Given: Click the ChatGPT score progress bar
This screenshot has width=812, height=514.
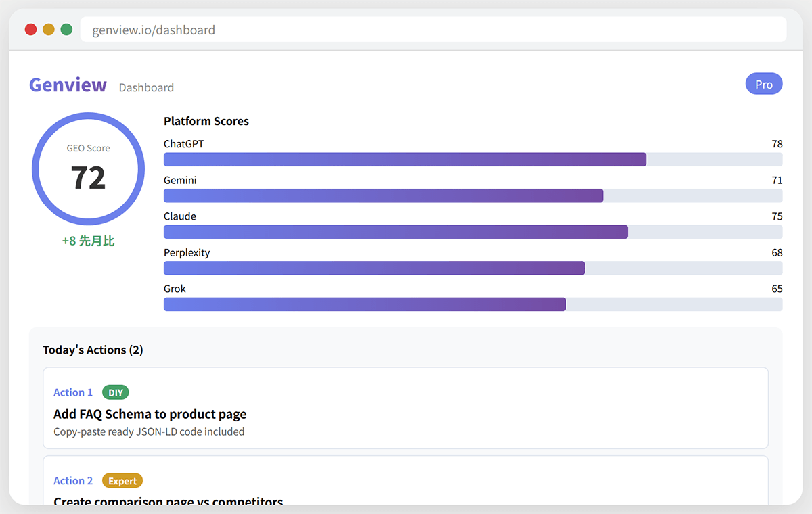Looking at the screenshot, I should (x=472, y=160).
